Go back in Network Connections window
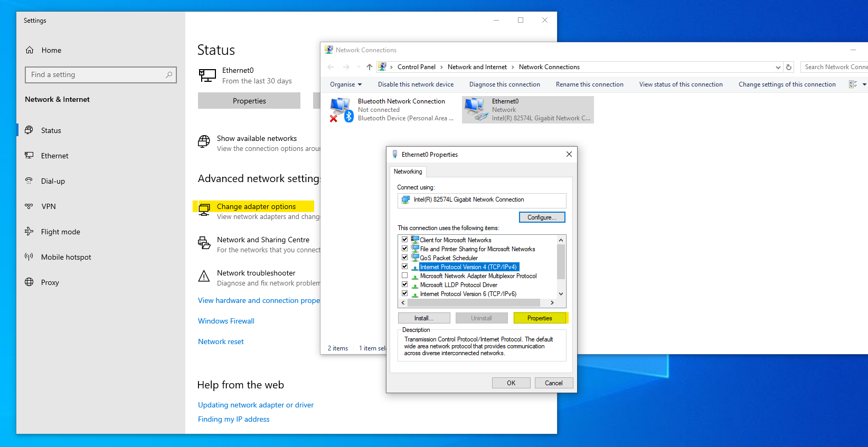The image size is (868, 447). click(x=331, y=67)
